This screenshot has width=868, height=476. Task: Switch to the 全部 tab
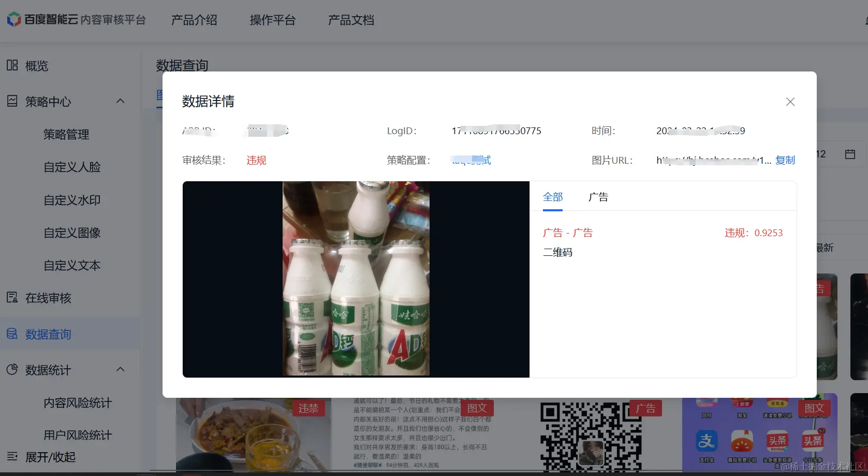553,197
